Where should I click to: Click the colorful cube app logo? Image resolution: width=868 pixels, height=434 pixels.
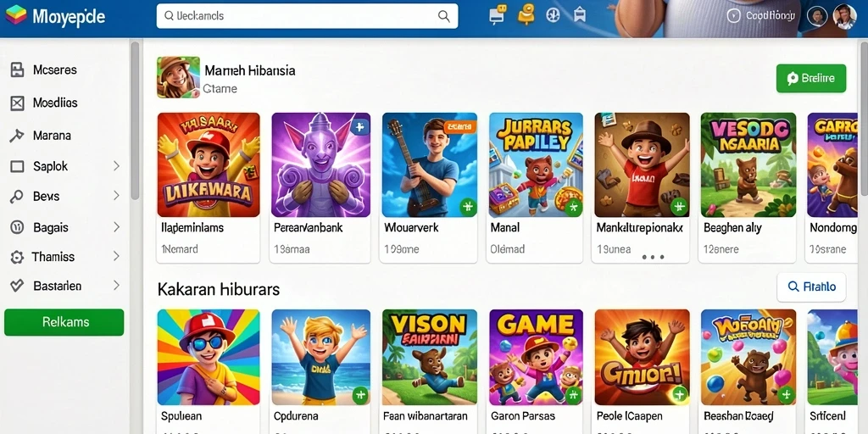pyautogui.click(x=15, y=15)
